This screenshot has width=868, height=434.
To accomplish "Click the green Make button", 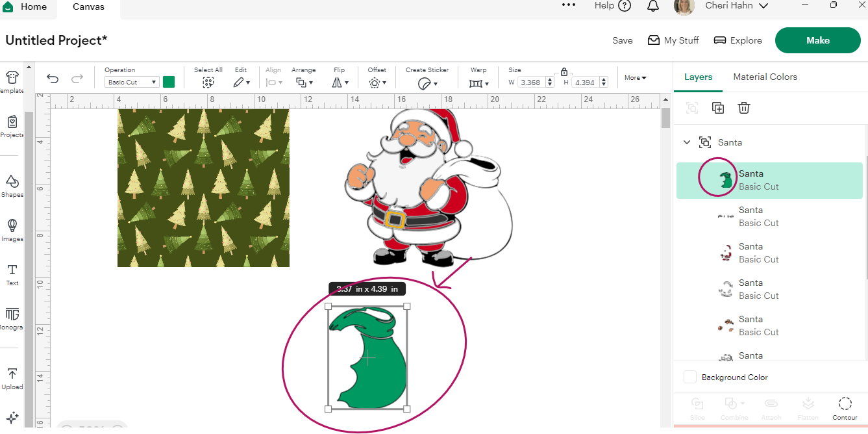I will [817, 40].
